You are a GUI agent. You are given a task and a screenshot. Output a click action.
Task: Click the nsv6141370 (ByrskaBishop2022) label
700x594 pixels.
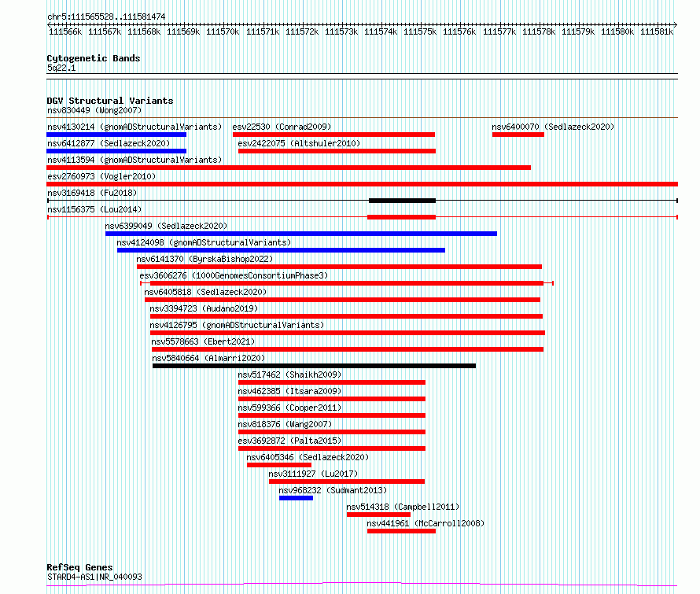pos(204,259)
